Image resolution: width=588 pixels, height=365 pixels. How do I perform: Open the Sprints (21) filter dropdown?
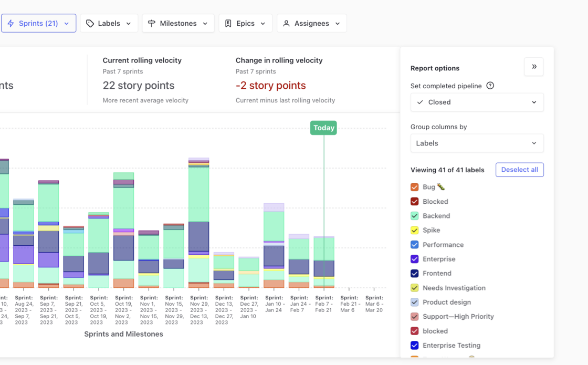(x=39, y=23)
